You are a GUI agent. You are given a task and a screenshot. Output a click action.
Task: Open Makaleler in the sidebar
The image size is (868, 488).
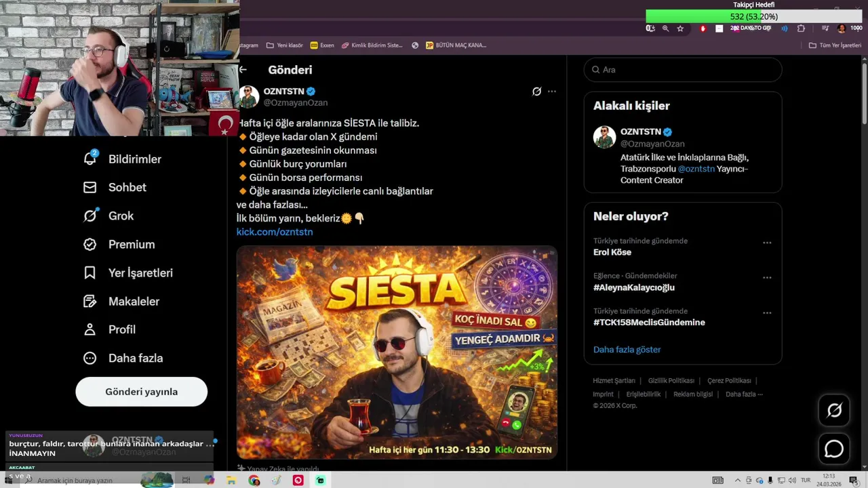121,301
